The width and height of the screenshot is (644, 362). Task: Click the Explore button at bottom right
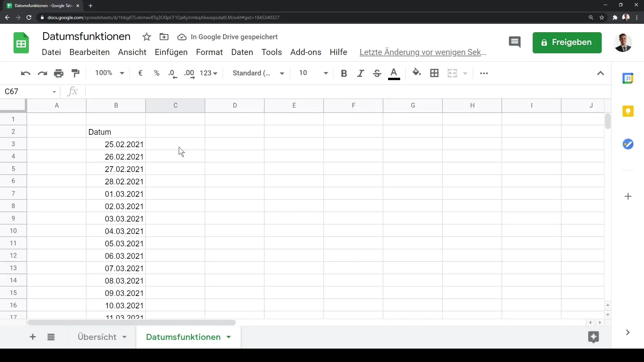[x=593, y=337]
